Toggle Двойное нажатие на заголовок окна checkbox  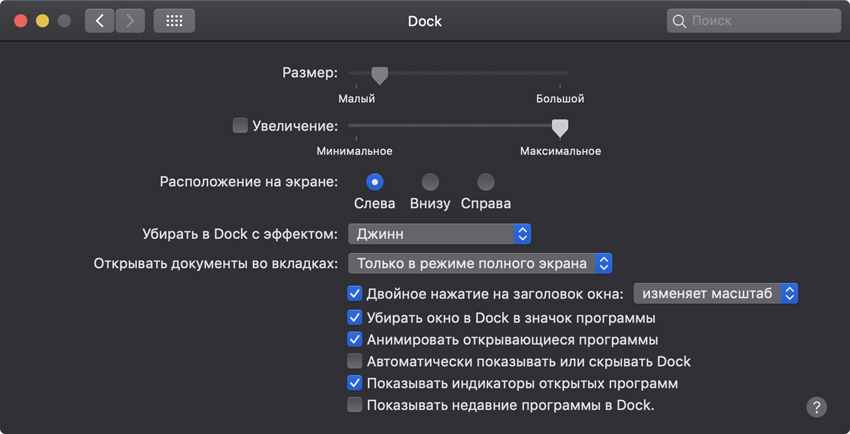click(354, 294)
